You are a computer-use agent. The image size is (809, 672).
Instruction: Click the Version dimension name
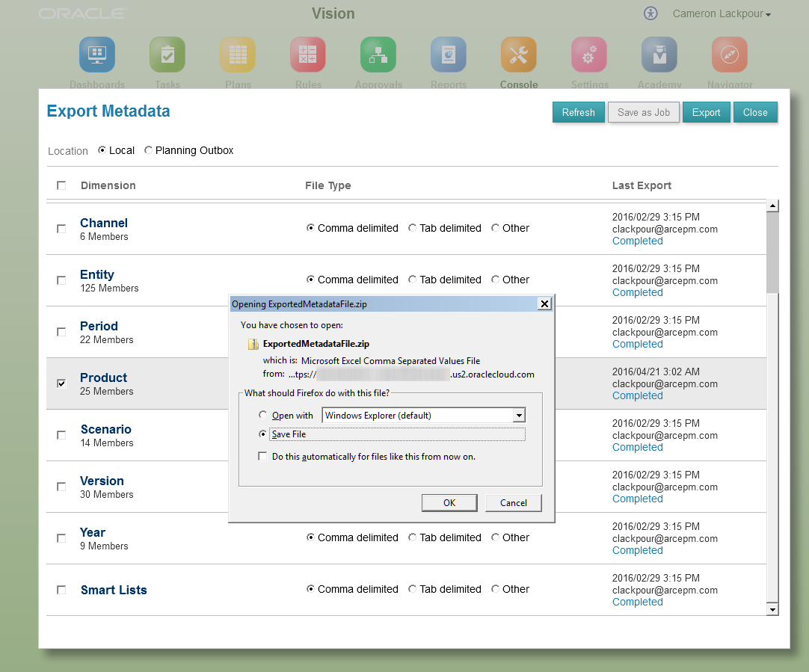(x=102, y=481)
